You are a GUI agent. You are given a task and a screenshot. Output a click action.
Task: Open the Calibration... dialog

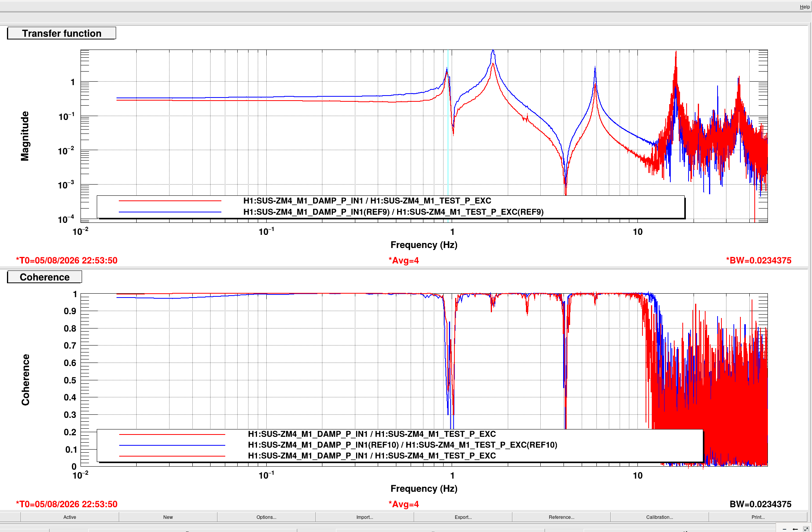pyautogui.click(x=660, y=517)
